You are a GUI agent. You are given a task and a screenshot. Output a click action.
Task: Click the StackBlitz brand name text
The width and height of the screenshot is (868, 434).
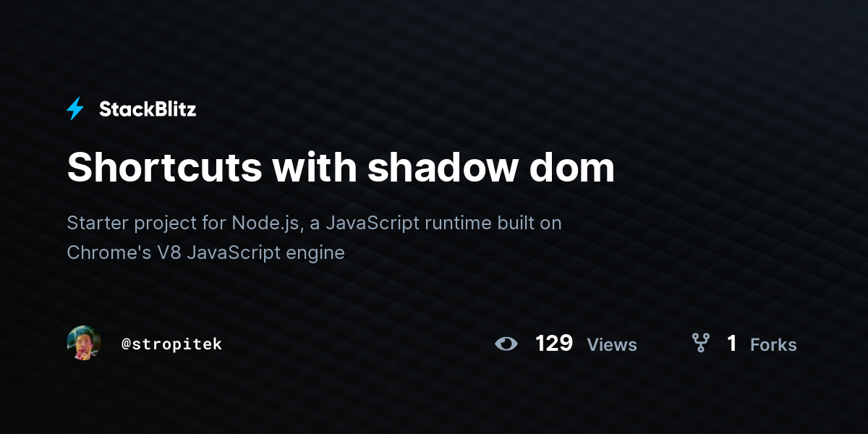pos(148,109)
